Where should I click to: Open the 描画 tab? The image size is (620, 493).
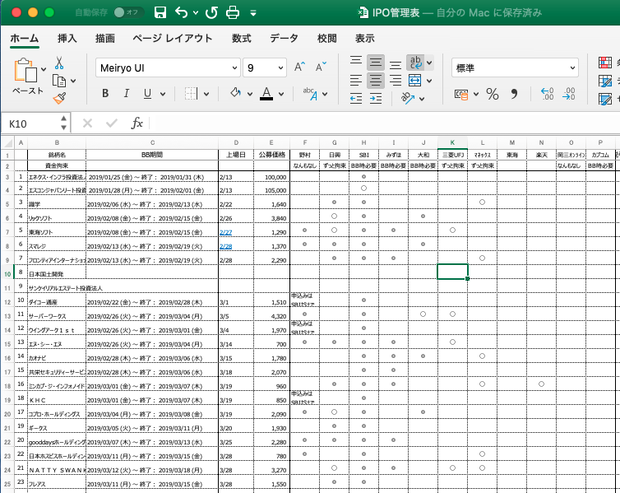pos(105,38)
